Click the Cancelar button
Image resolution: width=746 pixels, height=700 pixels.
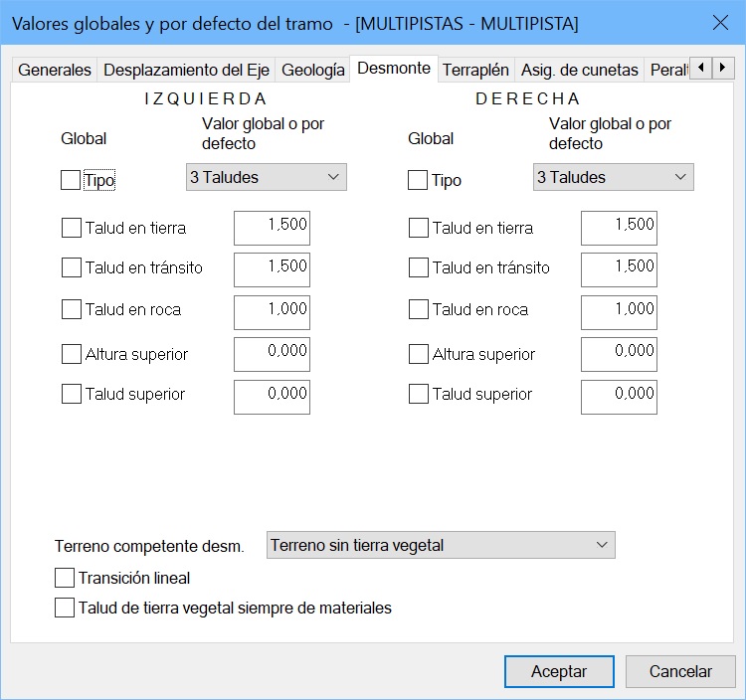click(x=680, y=671)
